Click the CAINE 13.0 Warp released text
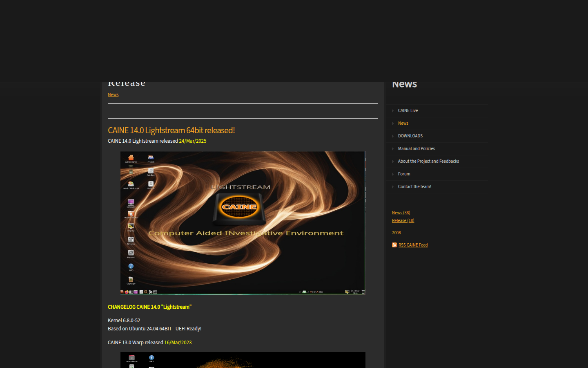 coord(135,343)
